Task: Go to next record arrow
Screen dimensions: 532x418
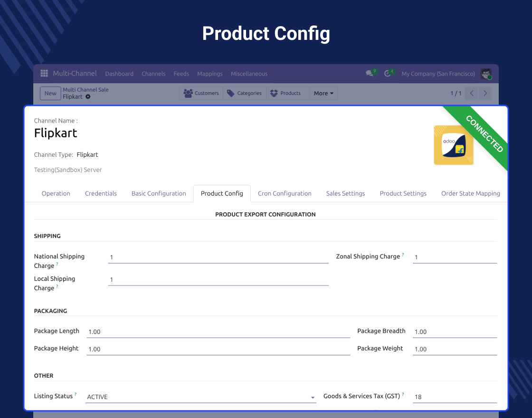Action: [x=485, y=93]
